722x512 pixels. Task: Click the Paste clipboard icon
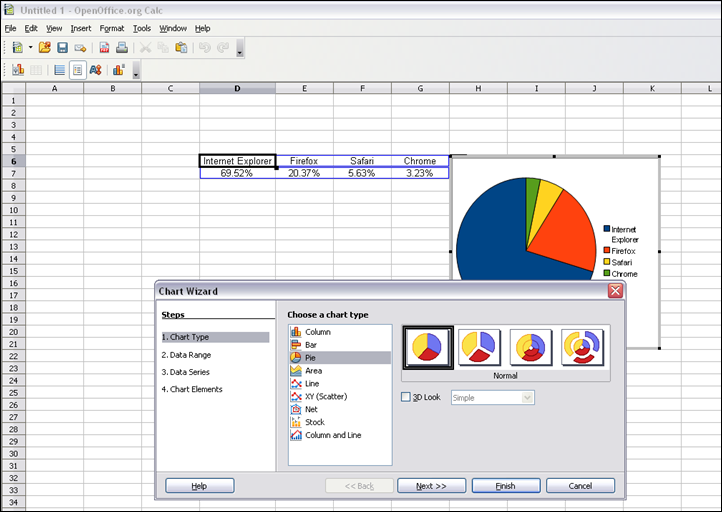(x=181, y=47)
